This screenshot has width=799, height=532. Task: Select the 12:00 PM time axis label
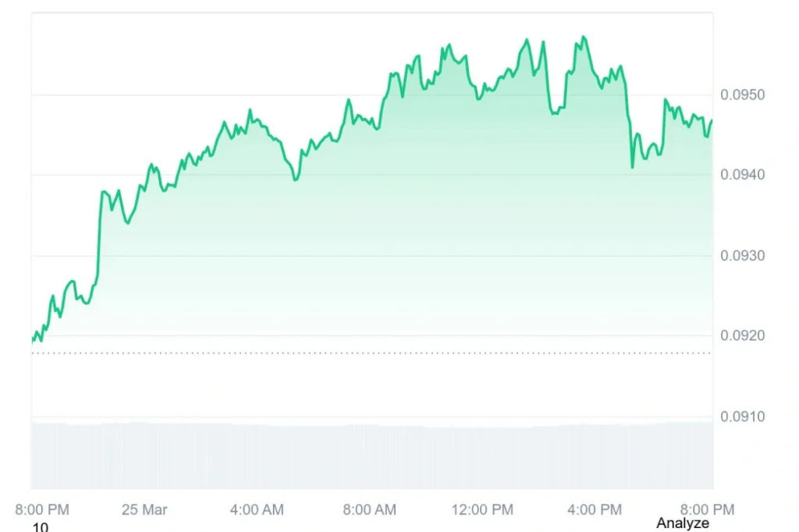click(482, 509)
